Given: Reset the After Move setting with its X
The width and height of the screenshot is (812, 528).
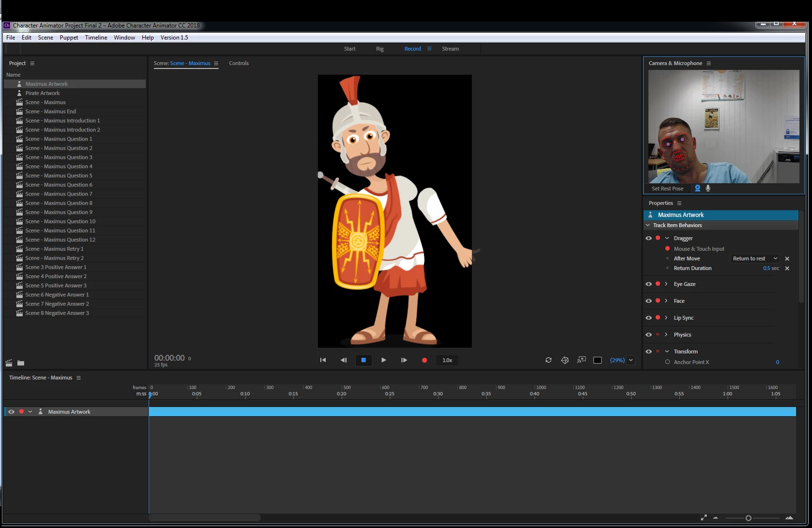Looking at the screenshot, I should point(787,259).
